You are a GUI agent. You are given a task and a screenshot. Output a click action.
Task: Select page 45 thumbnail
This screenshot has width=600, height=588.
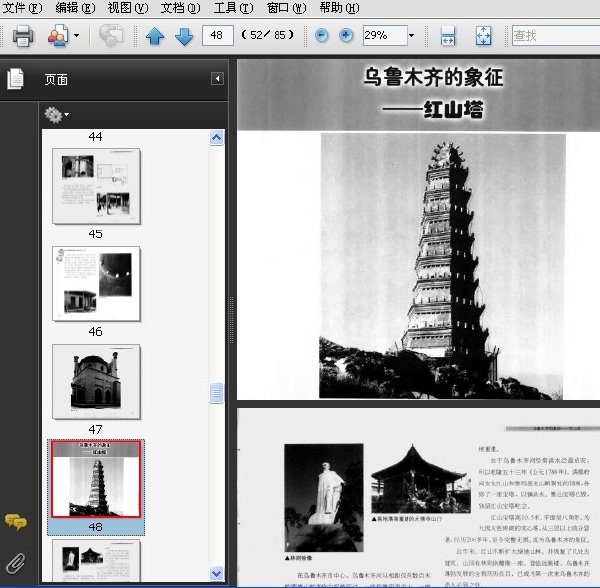[x=96, y=186]
